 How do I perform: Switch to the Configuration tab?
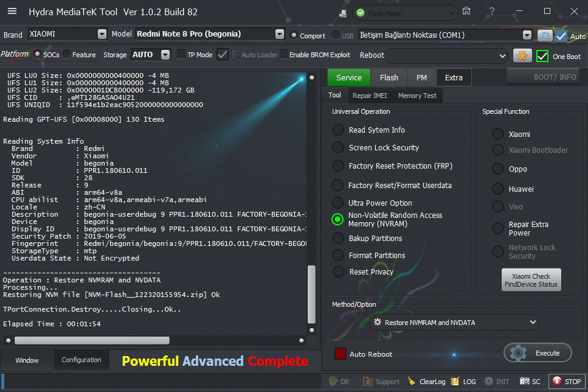point(81,360)
